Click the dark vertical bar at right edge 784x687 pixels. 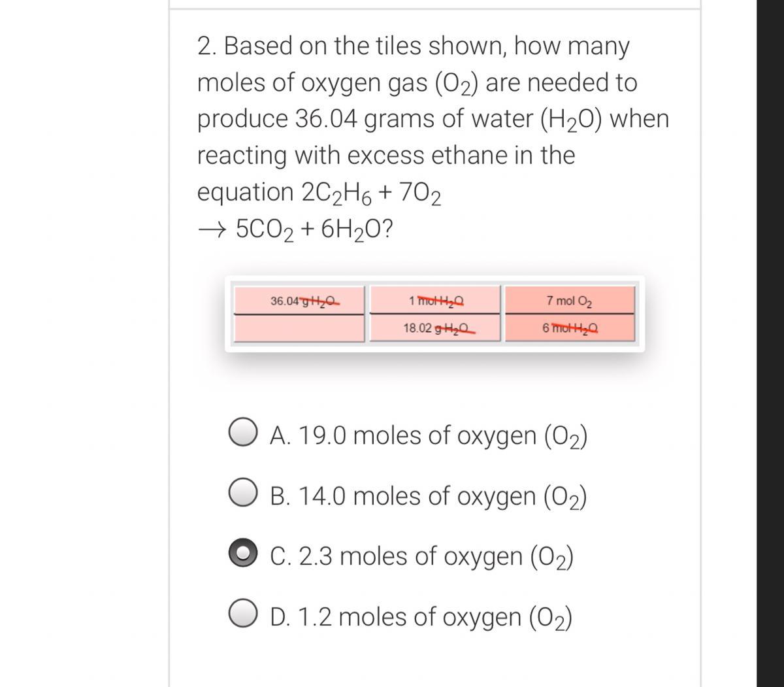click(770, 343)
